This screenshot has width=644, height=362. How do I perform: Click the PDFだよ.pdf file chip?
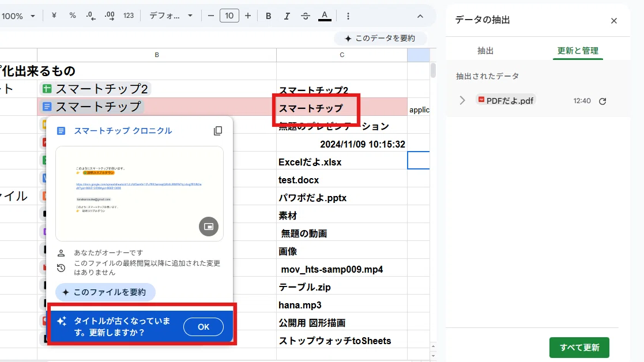pos(506,100)
